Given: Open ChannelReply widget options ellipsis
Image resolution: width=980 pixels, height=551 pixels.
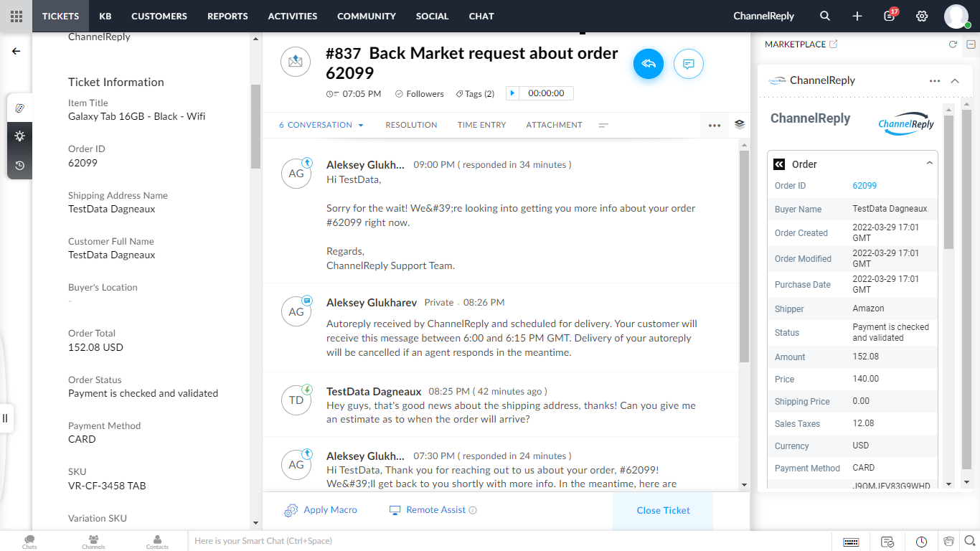Looking at the screenshot, I should coord(935,81).
